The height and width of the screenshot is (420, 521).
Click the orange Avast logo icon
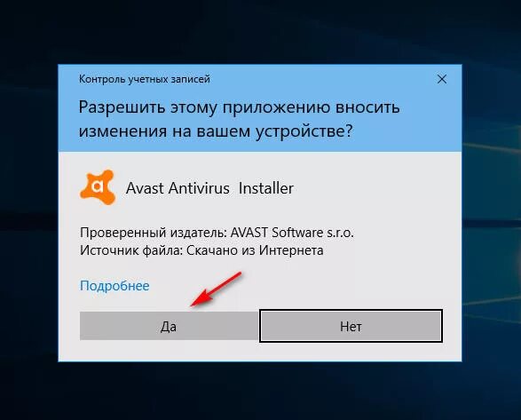tap(98, 187)
